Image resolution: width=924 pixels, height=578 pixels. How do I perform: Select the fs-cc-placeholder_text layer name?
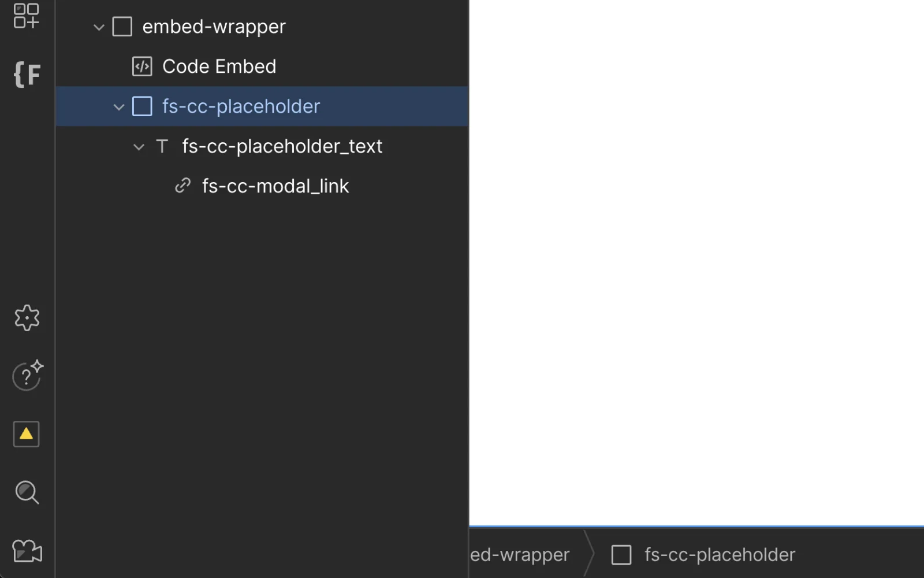click(282, 146)
